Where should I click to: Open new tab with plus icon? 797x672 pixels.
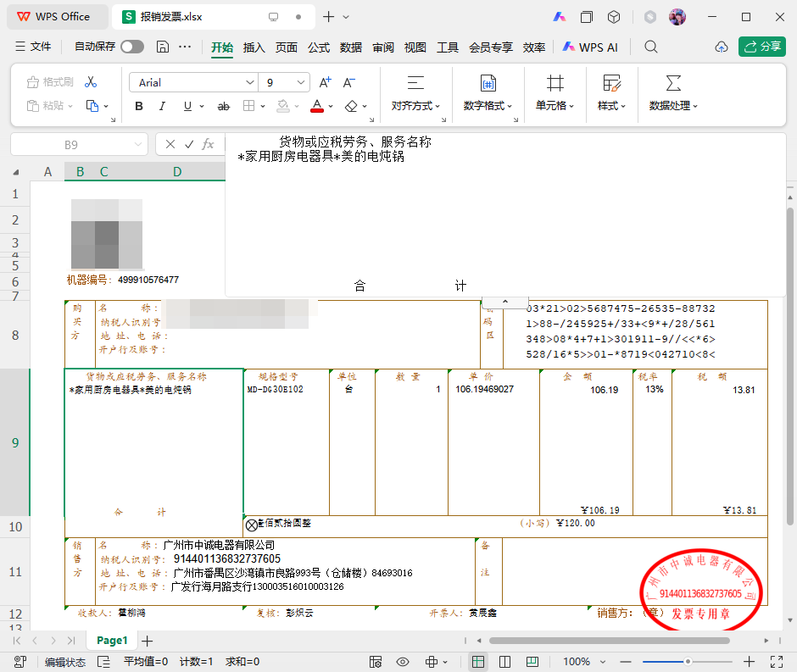[x=329, y=17]
